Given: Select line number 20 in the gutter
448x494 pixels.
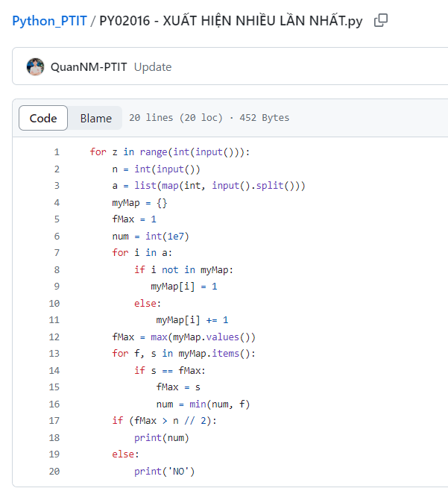Looking at the screenshot, I should coord(54,471).
